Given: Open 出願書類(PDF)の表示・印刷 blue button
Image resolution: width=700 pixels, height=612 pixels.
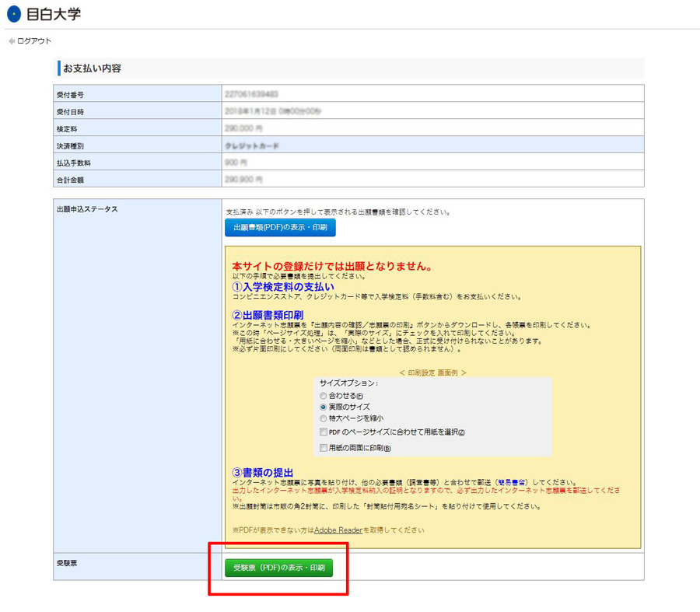Looking at the screenshot, I should click(280, 228).
